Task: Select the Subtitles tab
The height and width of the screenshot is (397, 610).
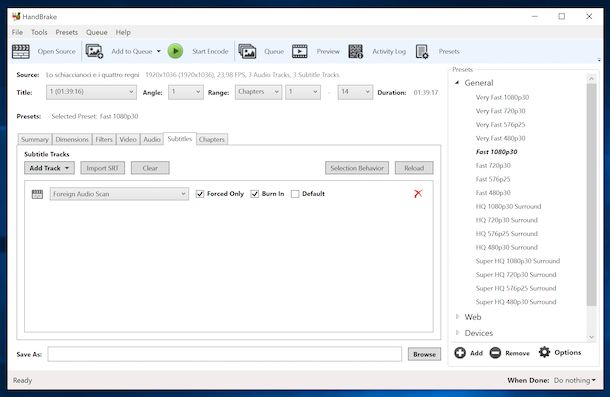Action: tap(180, 139)
